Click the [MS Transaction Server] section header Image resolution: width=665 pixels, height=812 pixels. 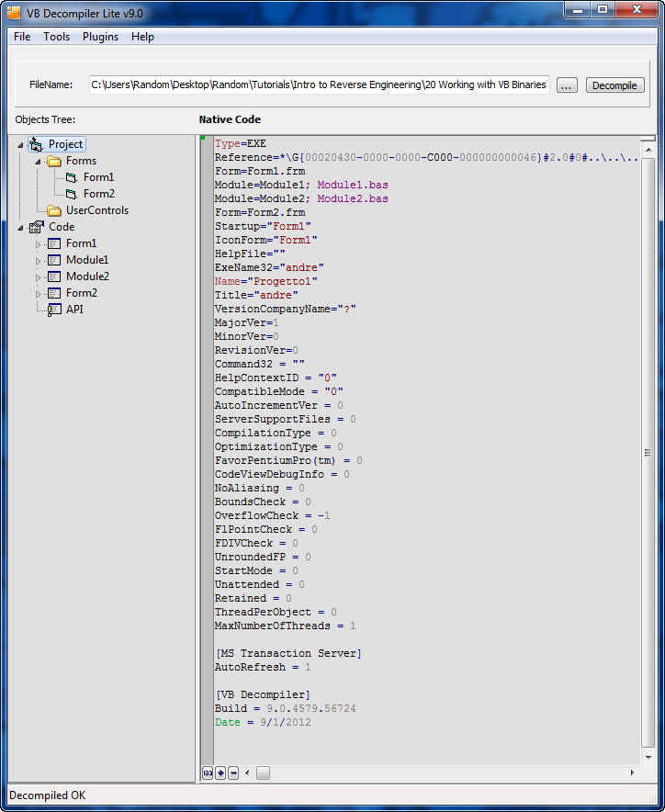288,653
